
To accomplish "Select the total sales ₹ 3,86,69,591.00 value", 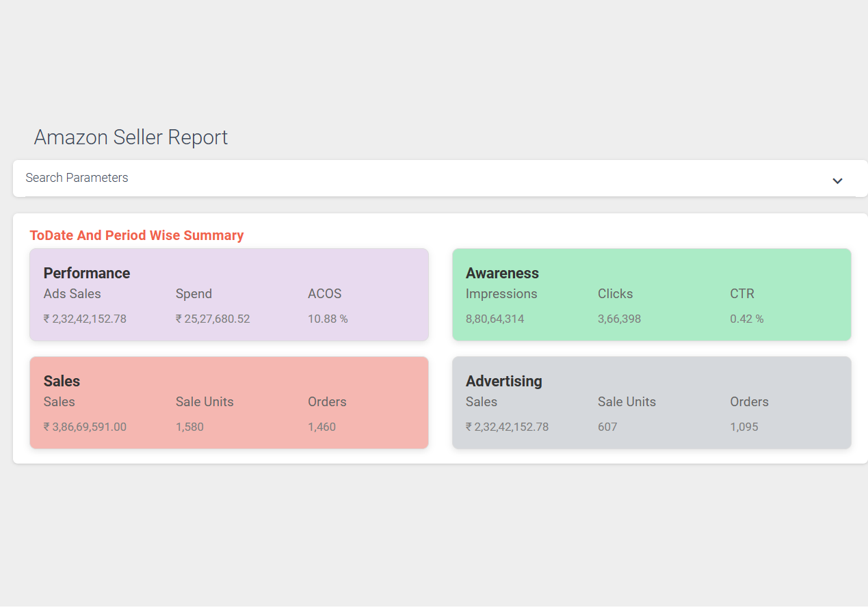I will click(85, 427).
